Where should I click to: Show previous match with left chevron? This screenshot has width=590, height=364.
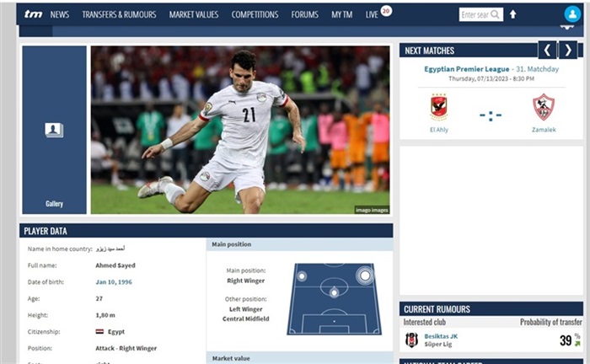(x=547, y=50)
